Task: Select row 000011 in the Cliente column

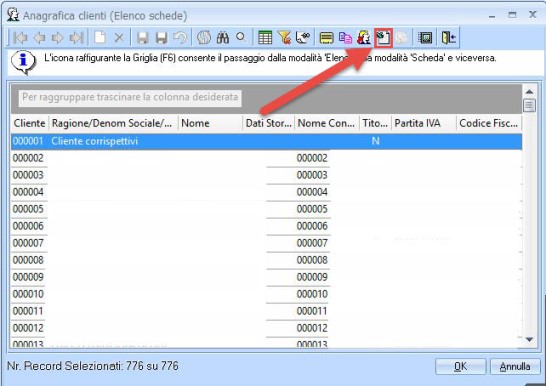Action: 28,311
